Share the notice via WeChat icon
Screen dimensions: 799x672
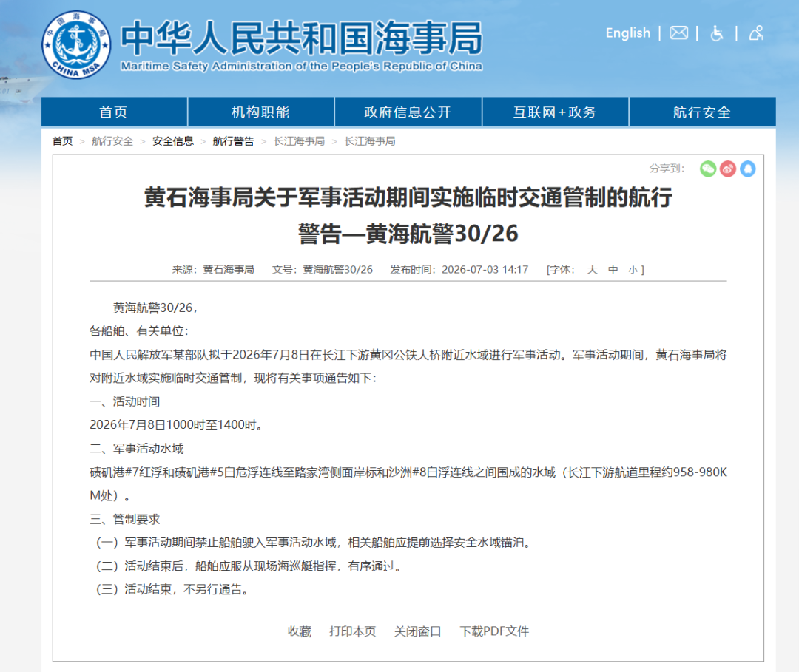coord(708,169)
